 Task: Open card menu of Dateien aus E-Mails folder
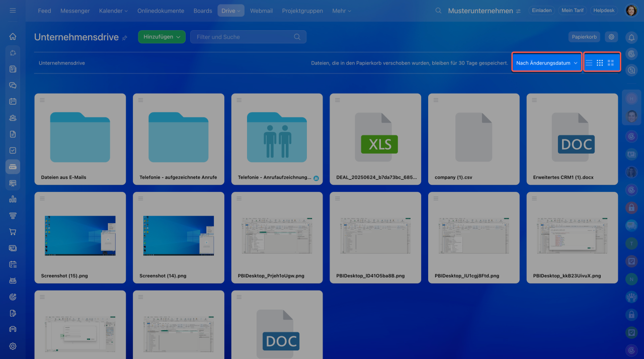(x=42, y=100)
